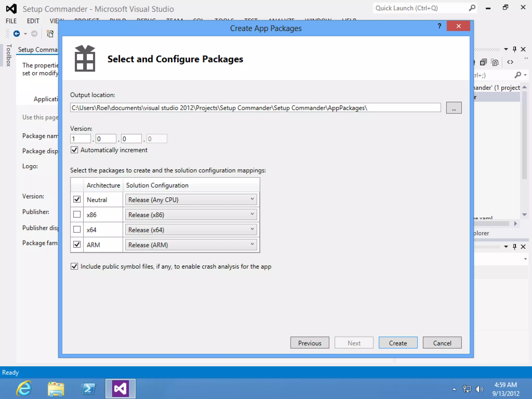Click the View Code icon in Solution Explorer

[x=510, y=62]
